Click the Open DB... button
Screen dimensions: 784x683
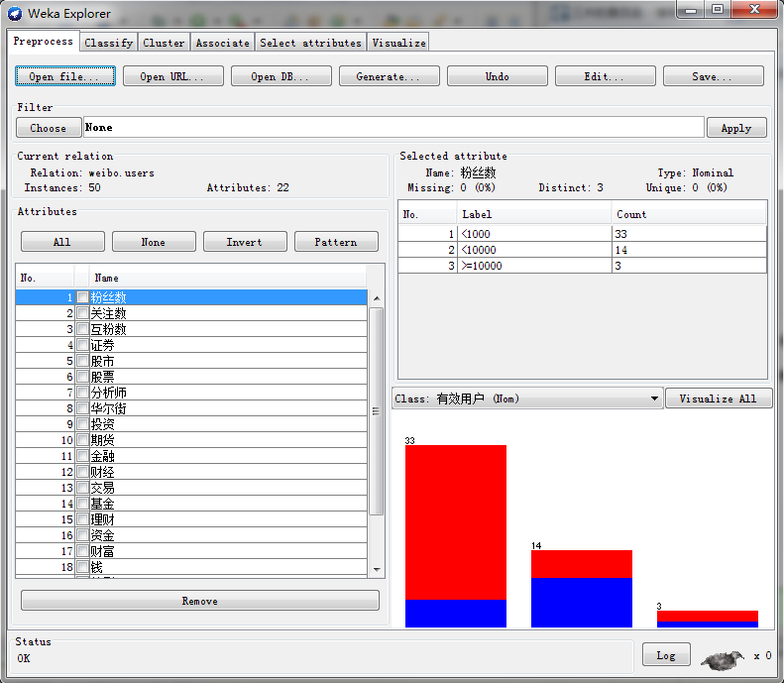click(281, 76)
